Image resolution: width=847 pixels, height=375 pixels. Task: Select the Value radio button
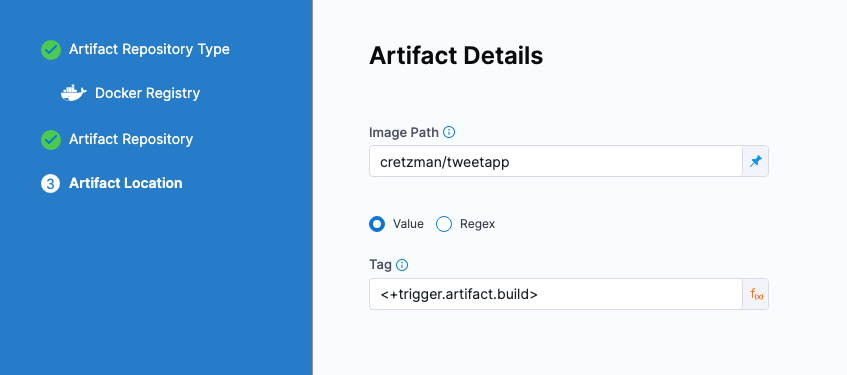coord(377,224)
